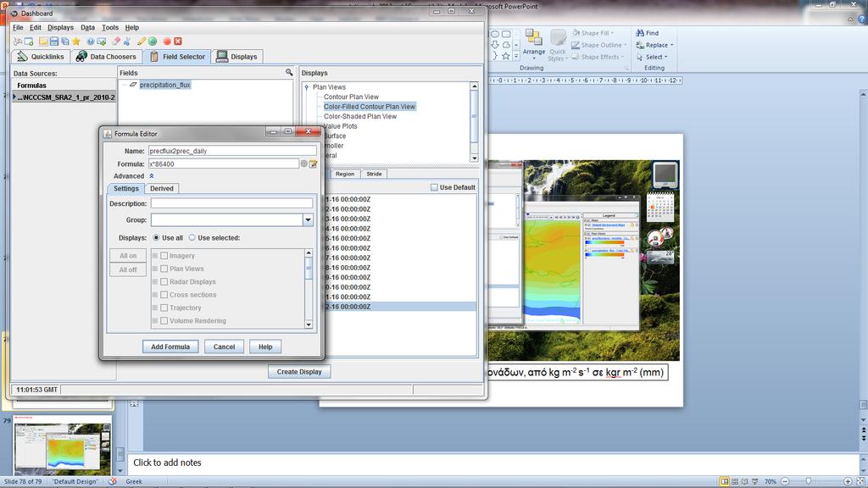Click the blue help icon in Dashboard toolbar
This screenshot has width=868, height=488.
pyautogui.click(x=91, y=42)
